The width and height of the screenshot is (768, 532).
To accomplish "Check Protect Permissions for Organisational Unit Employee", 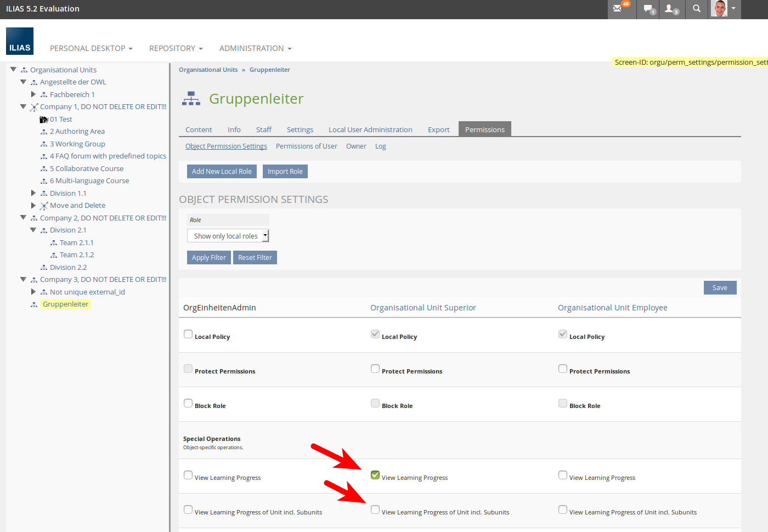I will point(563,369).
